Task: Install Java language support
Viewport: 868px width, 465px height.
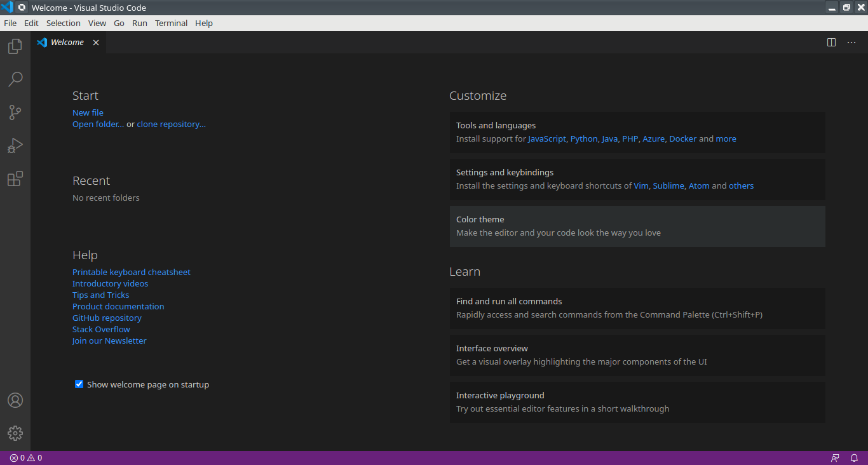Action: coord(609,138)
